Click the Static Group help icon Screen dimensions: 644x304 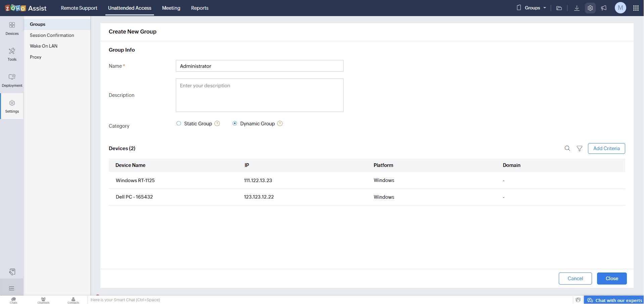[217, 124]
